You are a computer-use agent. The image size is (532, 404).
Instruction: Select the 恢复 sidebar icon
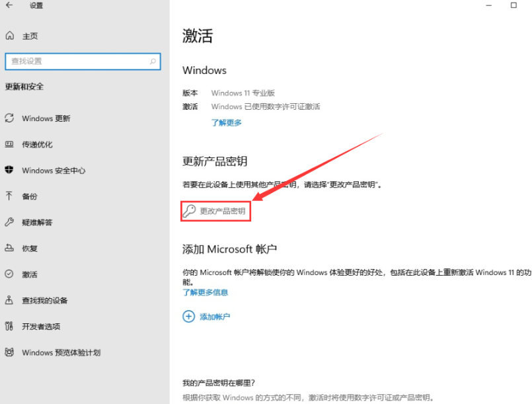coord(9,248)
